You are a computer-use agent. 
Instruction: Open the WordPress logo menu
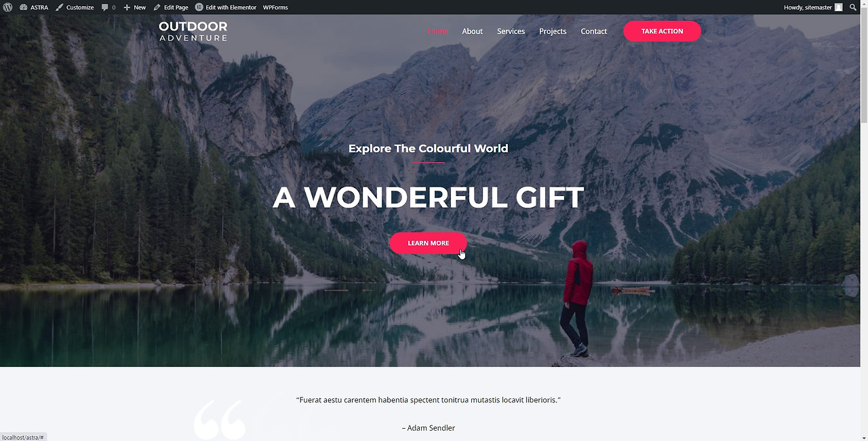[x=7, y=7]
